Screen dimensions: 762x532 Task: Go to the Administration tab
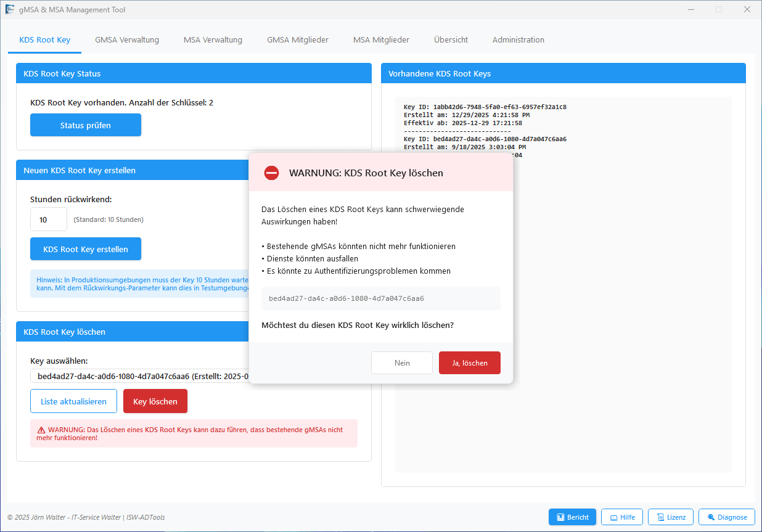[x=518, y=40]
